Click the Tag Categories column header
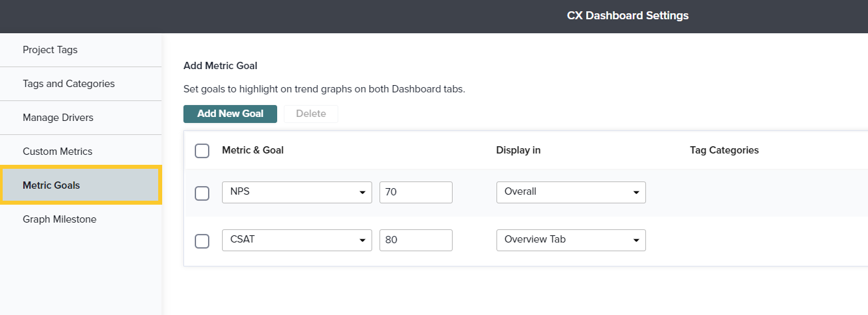The height and width of the screenshot is (315, 868). pyautogui.click(x=724, y=150)
